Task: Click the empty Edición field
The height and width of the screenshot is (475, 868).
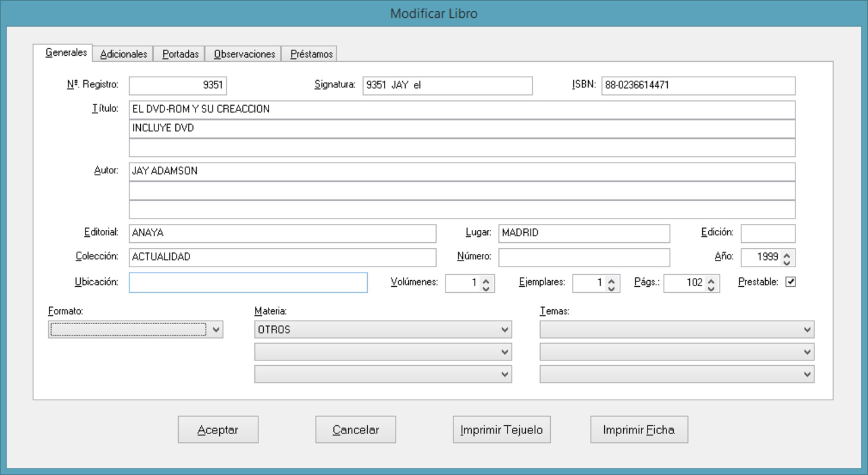Action: tap(768, 233)
